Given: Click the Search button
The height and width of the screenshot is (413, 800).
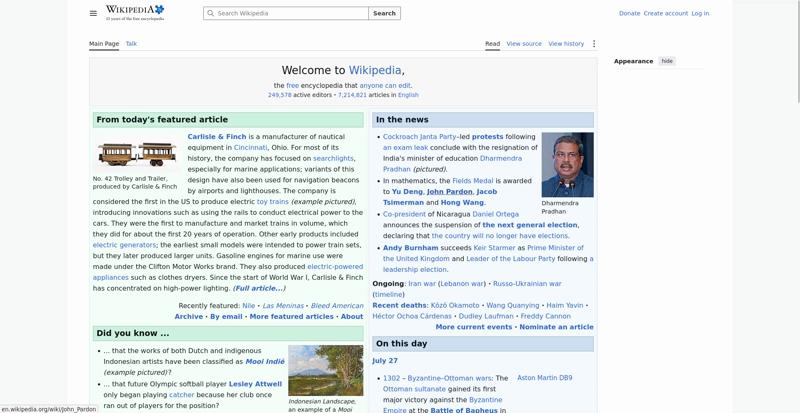Looking at the screenshot, I should [x=384, y=13].
